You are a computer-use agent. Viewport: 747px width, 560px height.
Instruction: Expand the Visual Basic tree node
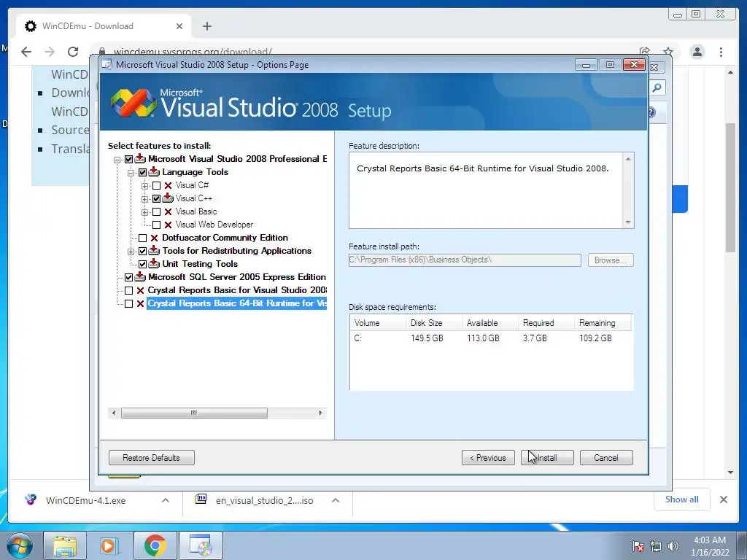(145, 212)
